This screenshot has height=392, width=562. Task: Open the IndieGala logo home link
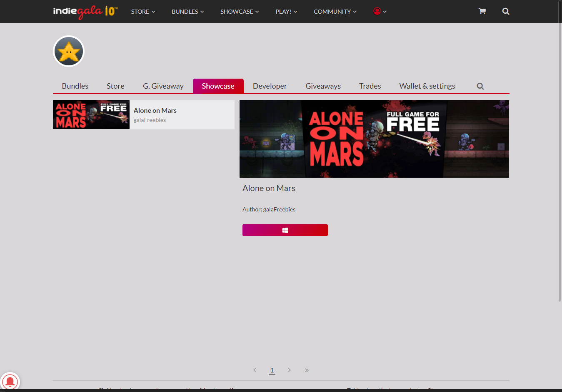click(85, 11)
